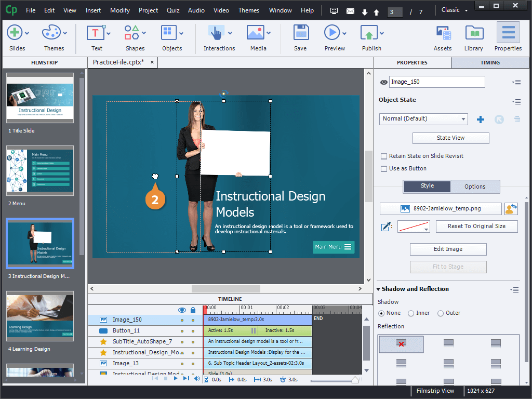Screen dimensions: 532x399
Task: Toggle timeline show/hide all eye icon
Action: pos(182,310)
